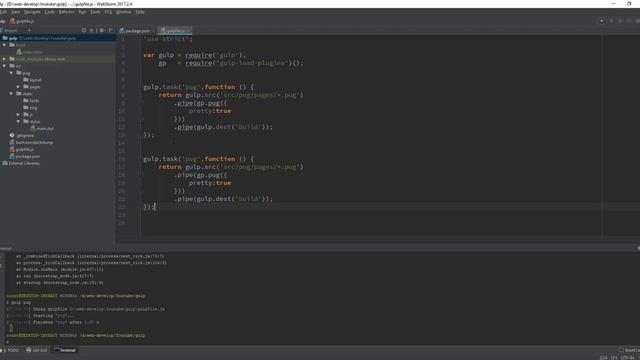The height and width of the screenshot is (360, 640).
Task: Select bash.exe.stackdump file
Action: [31, 142]
